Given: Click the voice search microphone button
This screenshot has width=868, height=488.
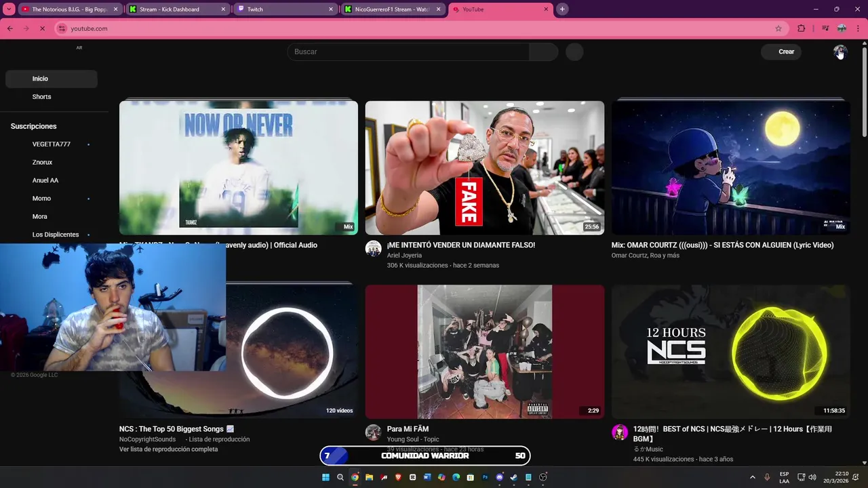Looking at the screenshot, I should (x=574, y=52).
